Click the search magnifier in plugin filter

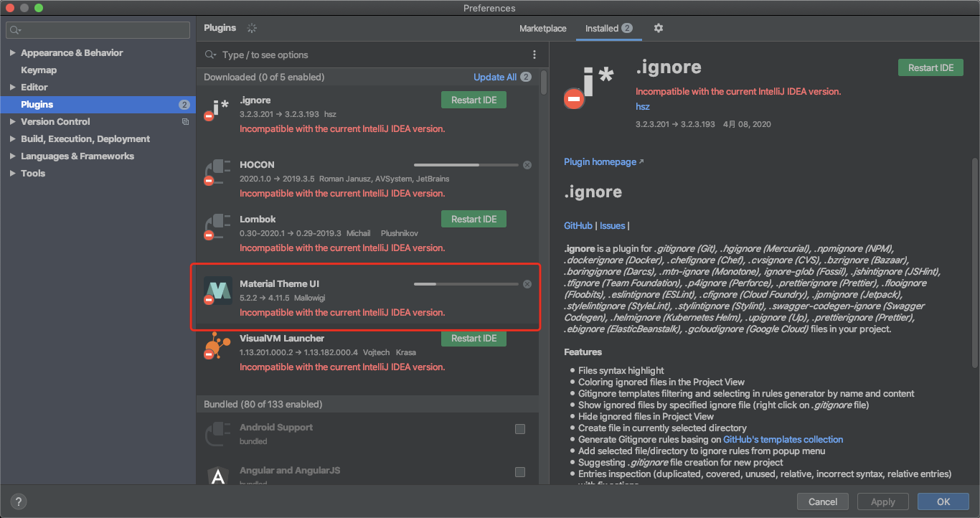211,55
